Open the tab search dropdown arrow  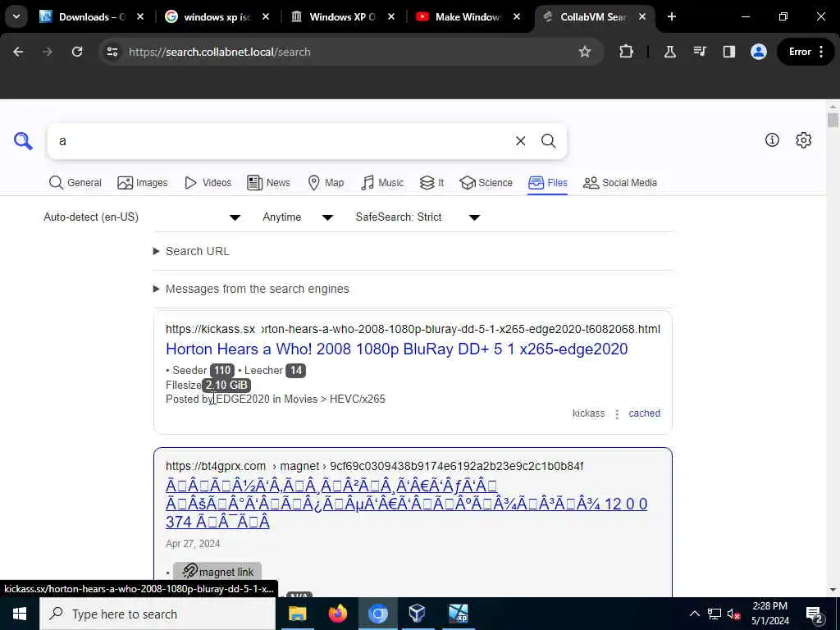click(x=16, y=16)
